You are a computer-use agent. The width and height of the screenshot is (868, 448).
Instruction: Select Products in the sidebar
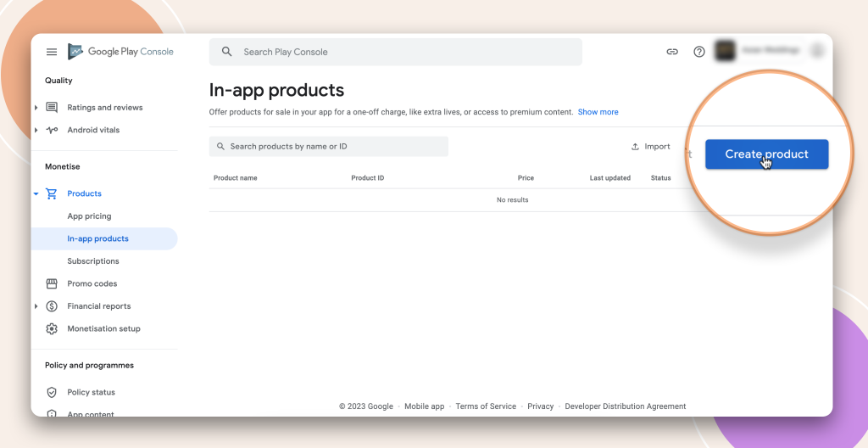[84, 193]
